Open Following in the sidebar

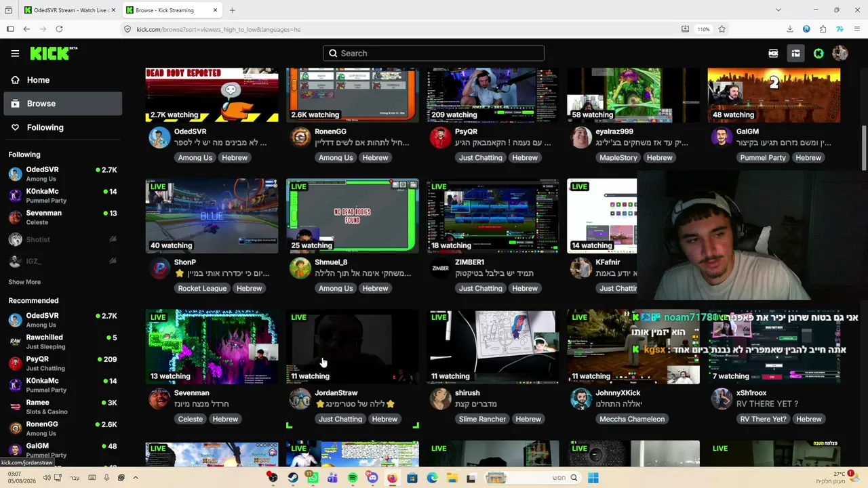pos(61,127)
